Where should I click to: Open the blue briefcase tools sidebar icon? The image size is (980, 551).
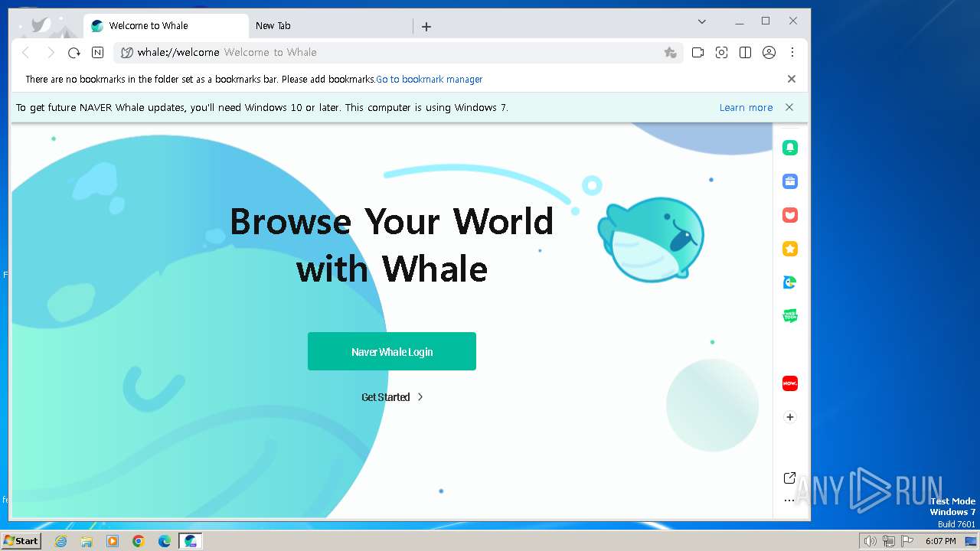[x=790, y=181]
